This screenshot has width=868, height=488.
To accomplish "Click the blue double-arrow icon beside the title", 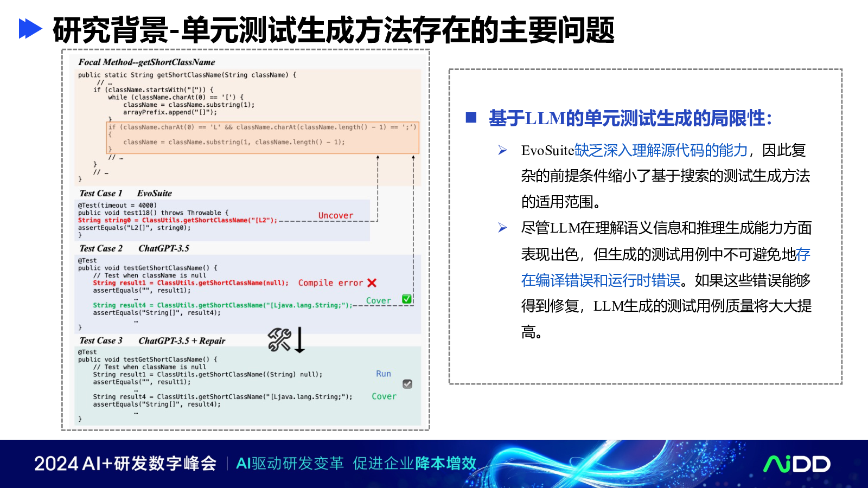I will [x=30, y=29].
